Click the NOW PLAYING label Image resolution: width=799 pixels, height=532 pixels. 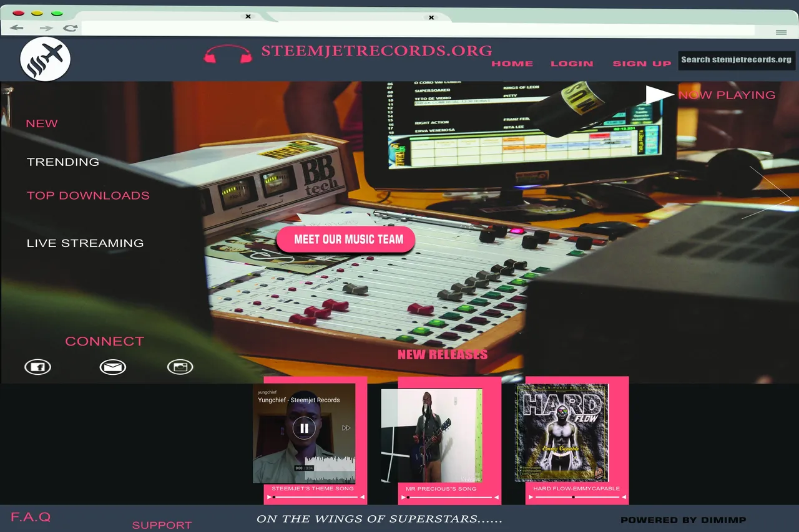pyautogui.click(x=727, y=95)
